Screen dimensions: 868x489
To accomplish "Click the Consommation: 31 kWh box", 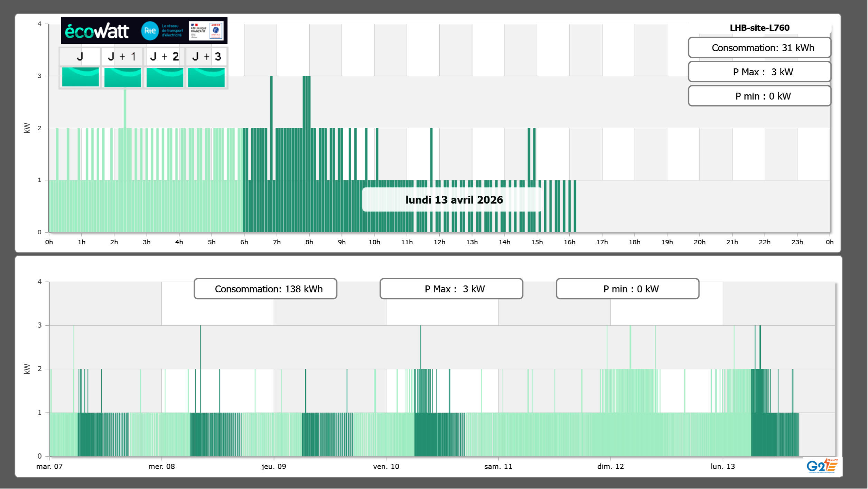I will pyautogui.click(x=759, y=48).
